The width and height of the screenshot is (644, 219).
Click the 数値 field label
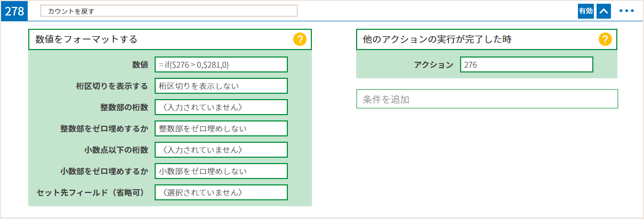click(140, 64)
